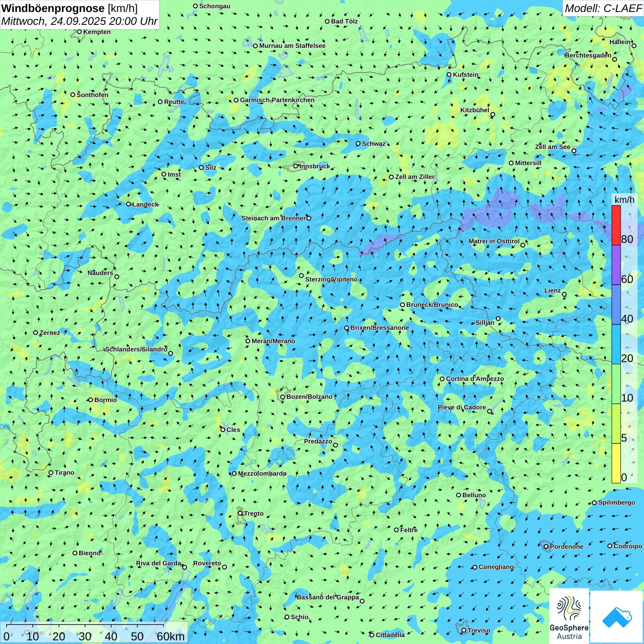Click the 'Bormio' city label
The width and height of the screenshot is (644, 644).
tap(105, 400)
